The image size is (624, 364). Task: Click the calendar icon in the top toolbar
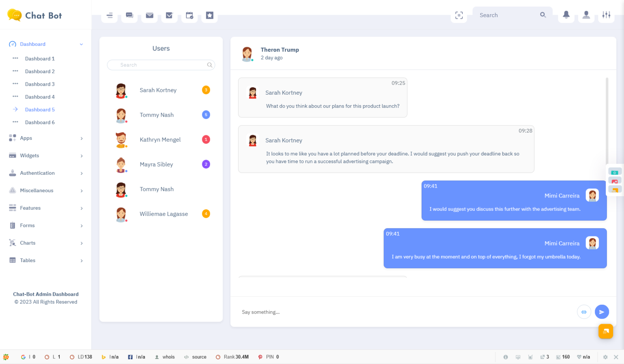(x=189, y=15)
